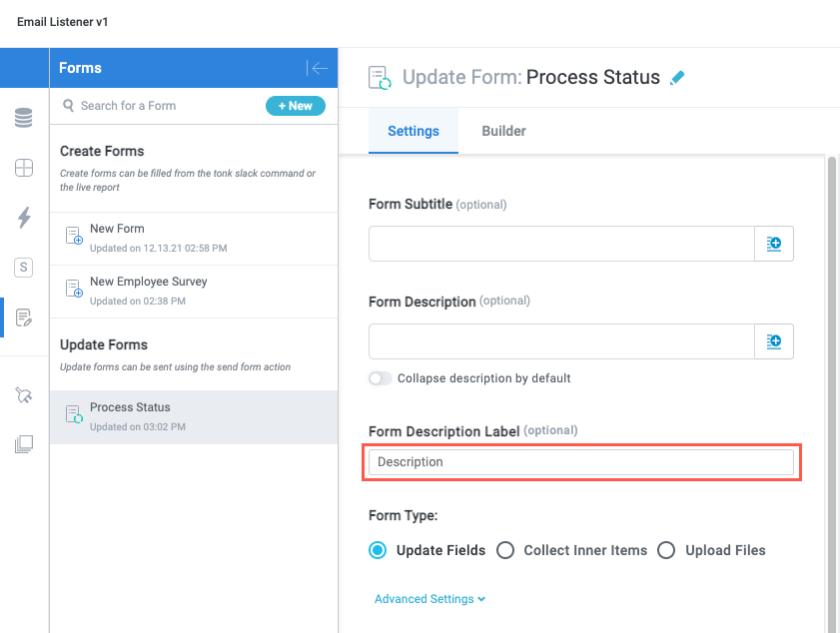Expand Advanced Settings

429,599
